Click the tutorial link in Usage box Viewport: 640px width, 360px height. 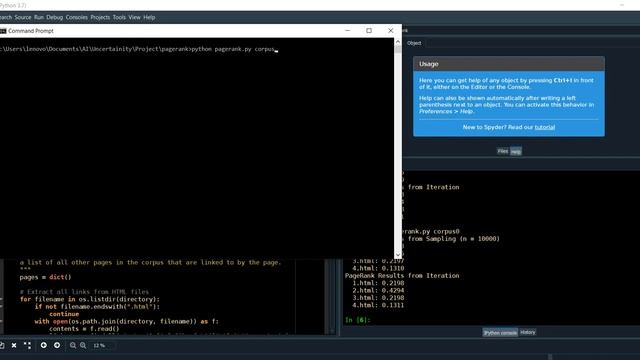click(x=544, y=127)
